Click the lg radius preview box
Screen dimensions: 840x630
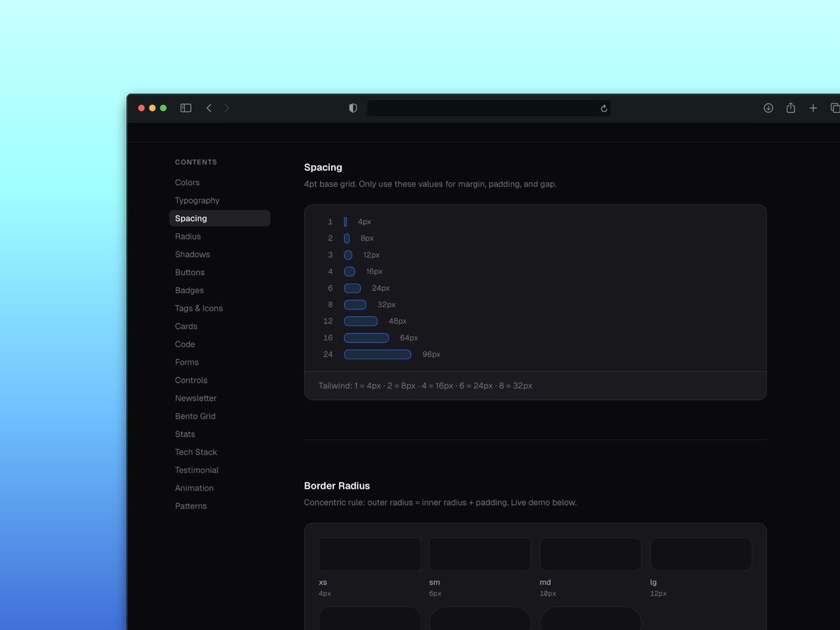pyautogui.click(x=701, y=554)
